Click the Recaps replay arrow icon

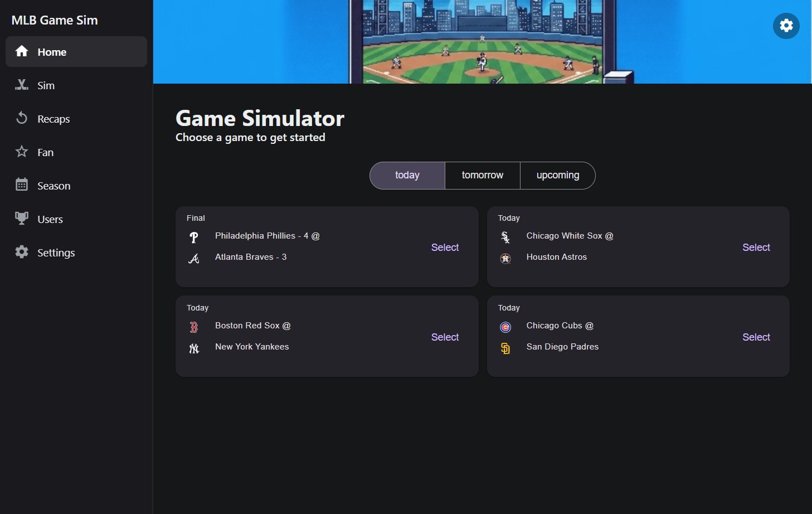click(x=22, y=118)
